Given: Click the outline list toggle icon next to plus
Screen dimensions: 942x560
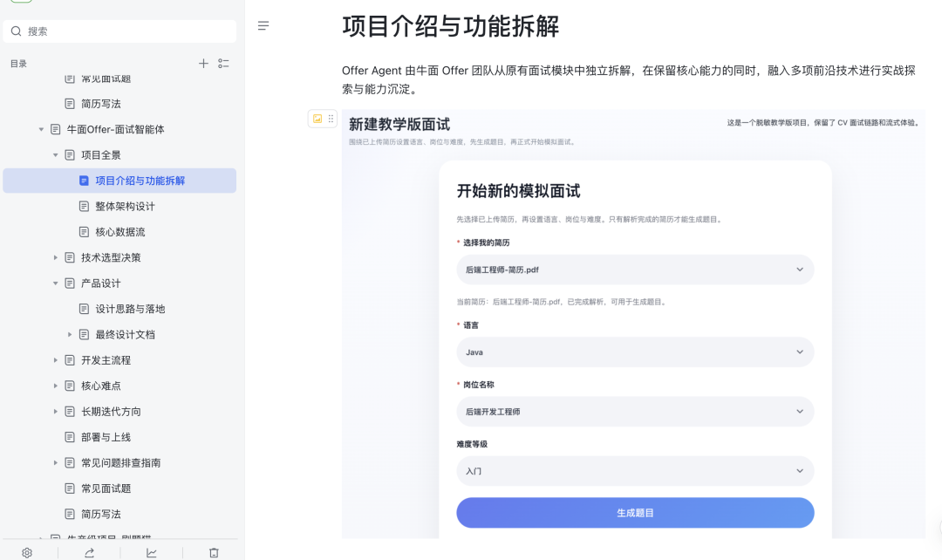Looking at the screenshot, I should click(223, 63).
